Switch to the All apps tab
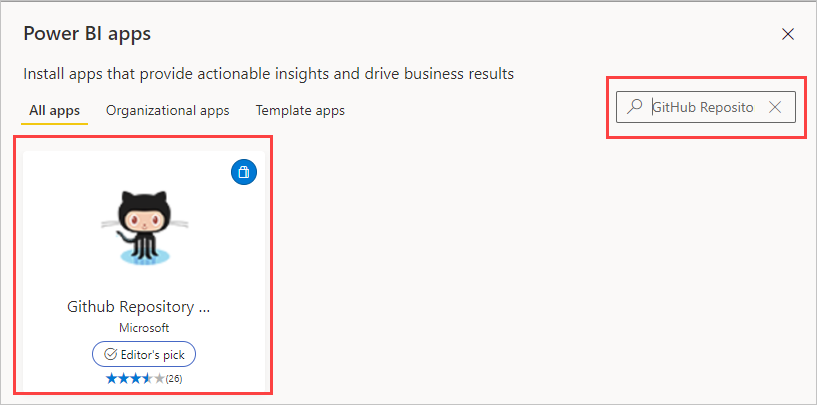This screenshot has height=405, width=817. pyautogui.click(x=55, y=111)
